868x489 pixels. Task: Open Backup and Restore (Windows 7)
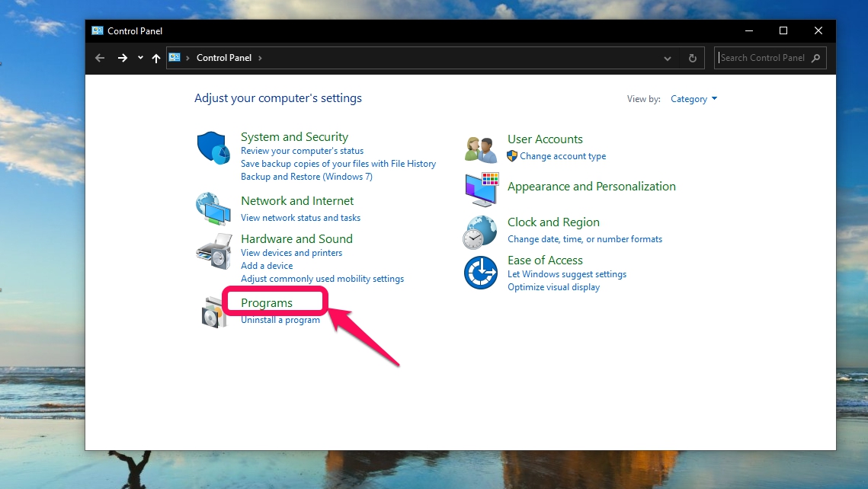(x=306, y=177)
